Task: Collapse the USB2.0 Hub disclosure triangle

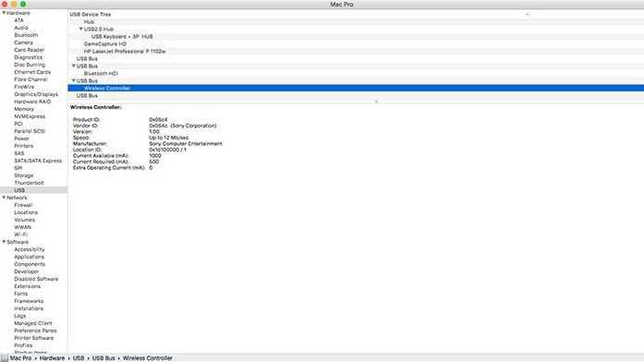Action: coord(81,30)
